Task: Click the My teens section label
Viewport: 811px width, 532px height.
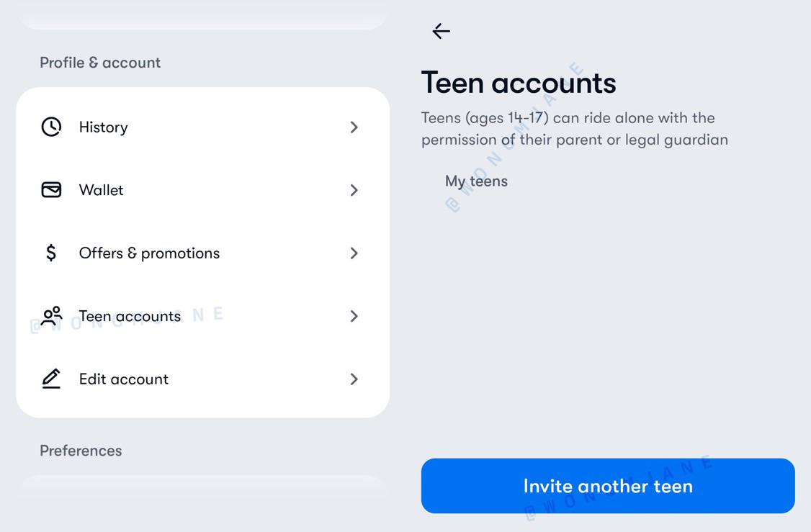Action: coord(476,181)
